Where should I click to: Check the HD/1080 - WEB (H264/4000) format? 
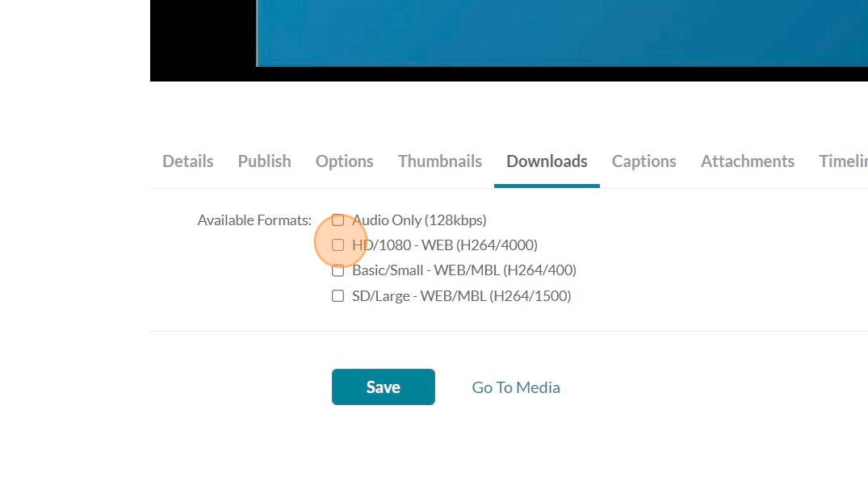[338, 245]
